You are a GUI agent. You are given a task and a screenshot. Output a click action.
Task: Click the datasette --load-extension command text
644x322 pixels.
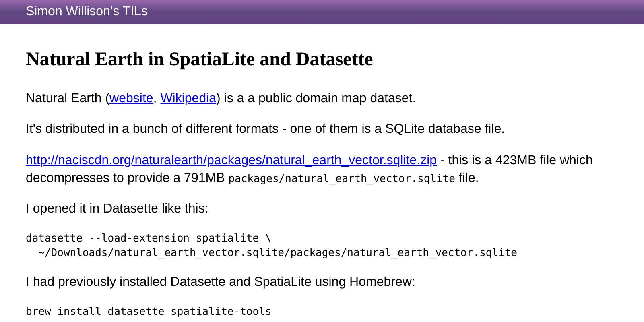click(x=148, y=237)
